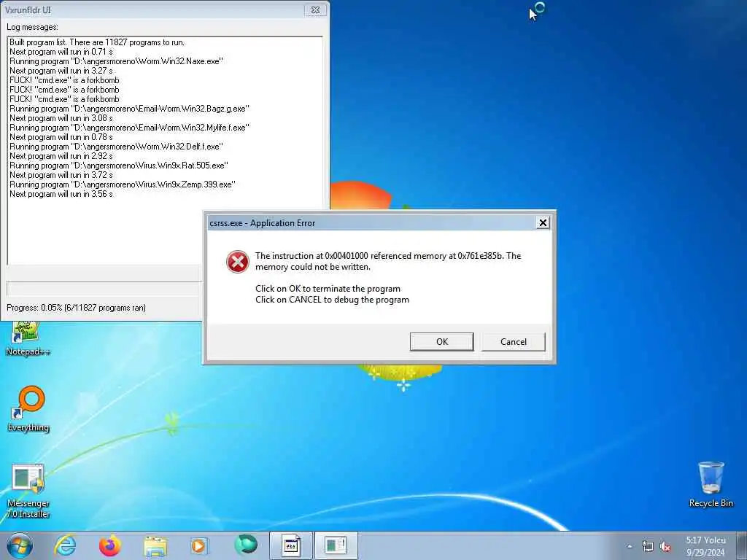Viewport: 747px width, 560px height.
Task: Show hidden icons tray arrow
Action: pos(630,546)
